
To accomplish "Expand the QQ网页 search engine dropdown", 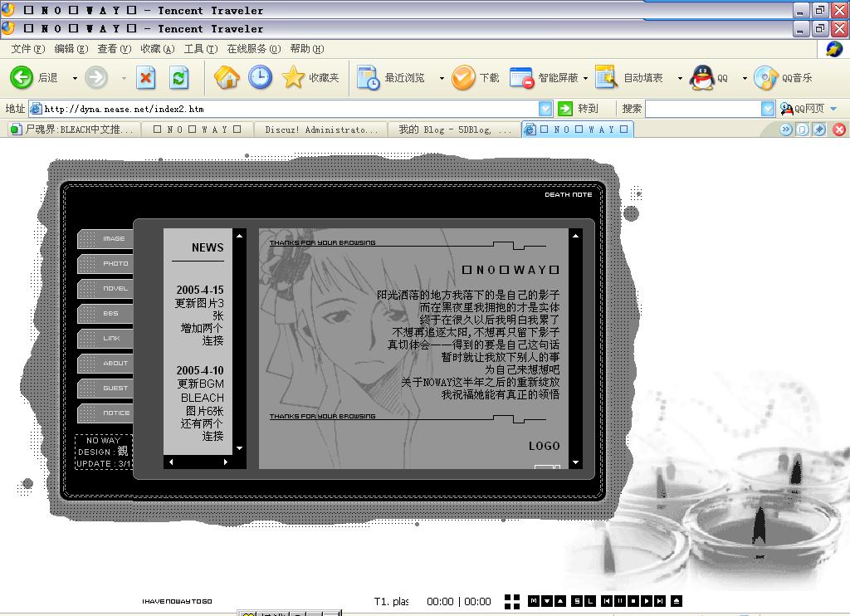I will [833, 109].
